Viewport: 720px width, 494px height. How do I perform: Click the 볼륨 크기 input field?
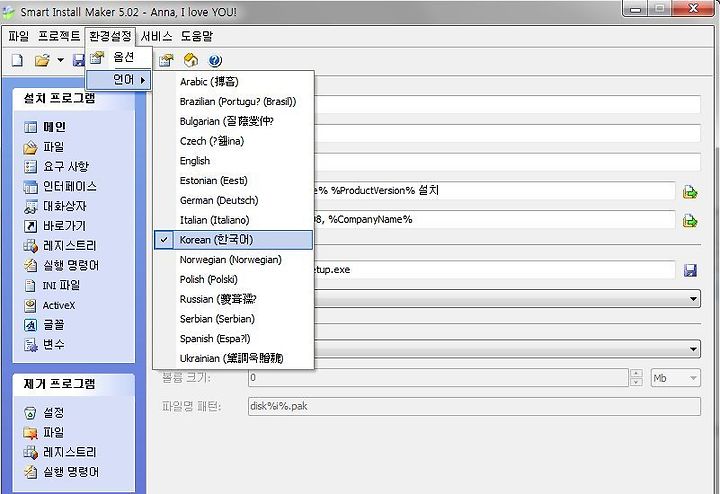pos(438,378)
